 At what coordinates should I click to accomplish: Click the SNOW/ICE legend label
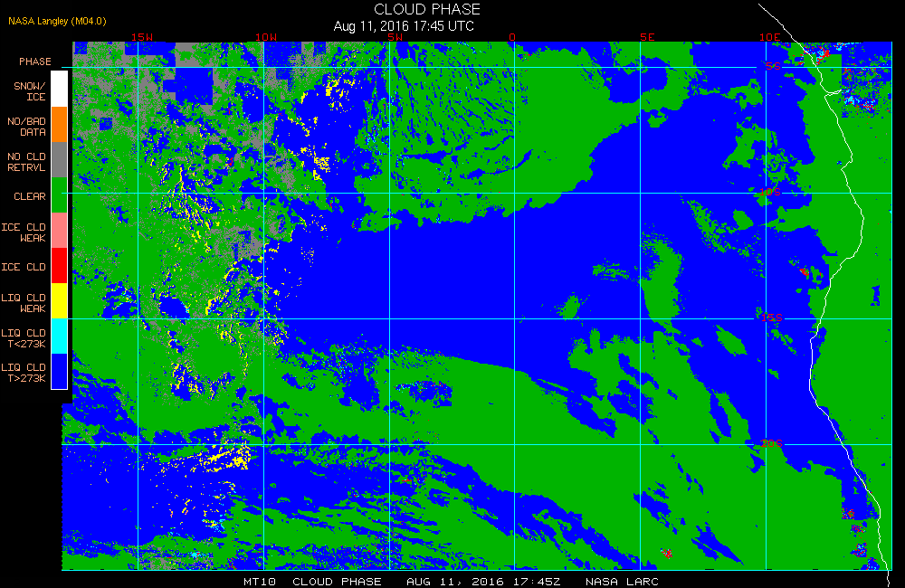pos(30,91)
